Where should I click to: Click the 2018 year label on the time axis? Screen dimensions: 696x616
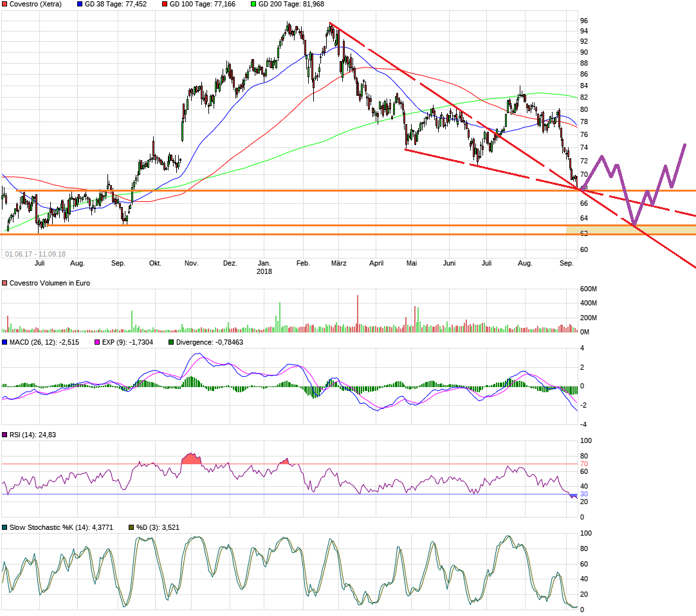[264, 271]
